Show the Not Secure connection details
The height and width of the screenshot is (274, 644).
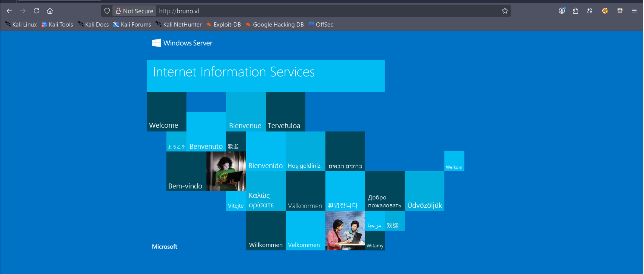tap(134, 11)
